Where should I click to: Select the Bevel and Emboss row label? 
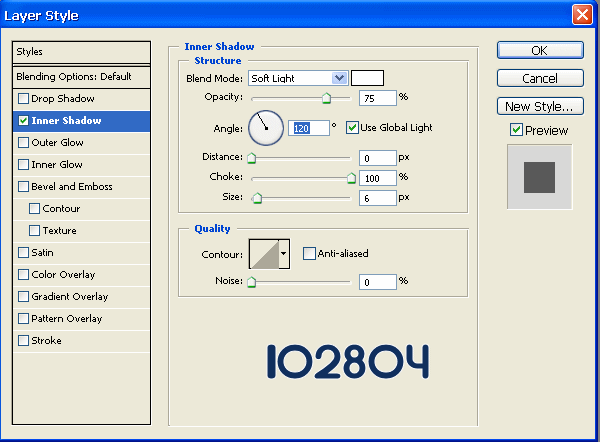coord(72,187)
